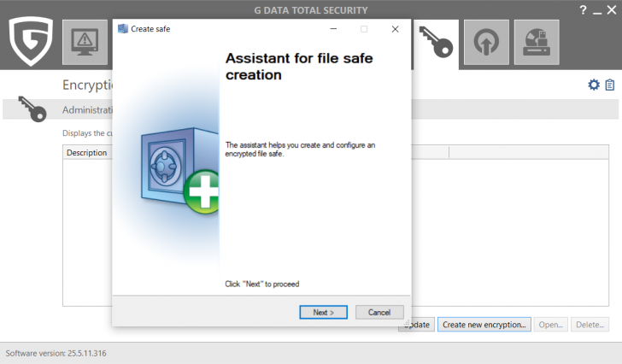Click Next in Create safe wizard
The height and width of the screenshot is (364, 622).
pos(323,312)
